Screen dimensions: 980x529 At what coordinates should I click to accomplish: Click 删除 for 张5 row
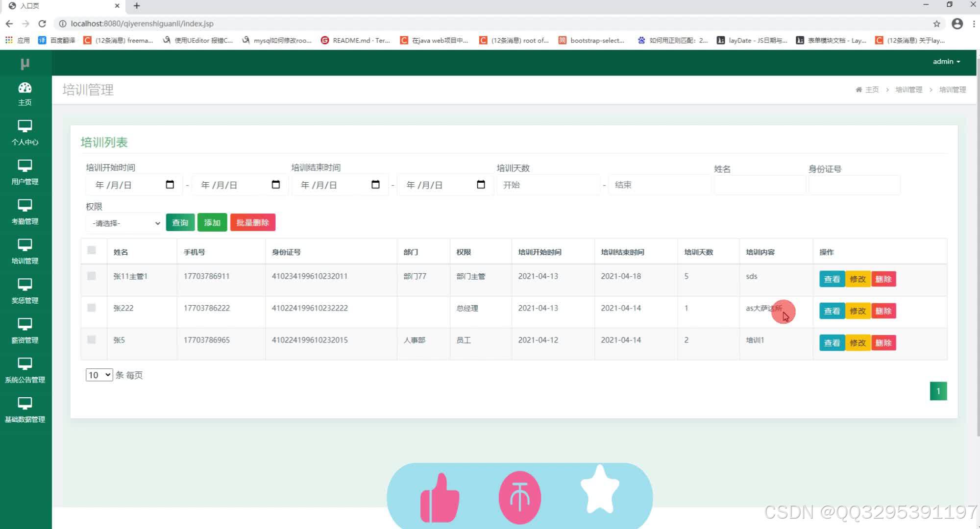[x=883, y=343]
